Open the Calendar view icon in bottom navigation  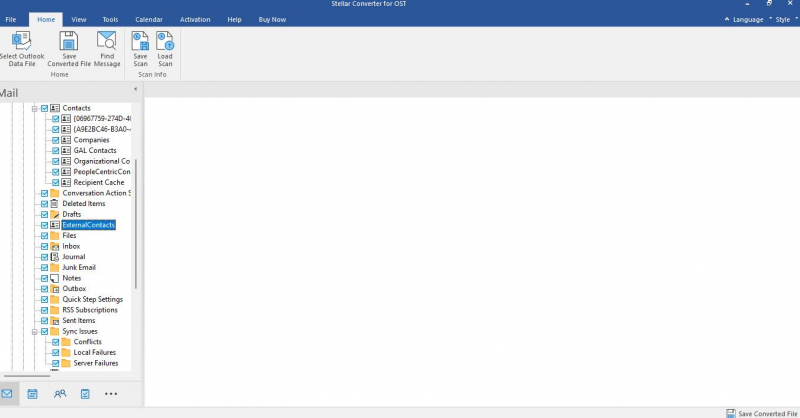coord(33,394)
